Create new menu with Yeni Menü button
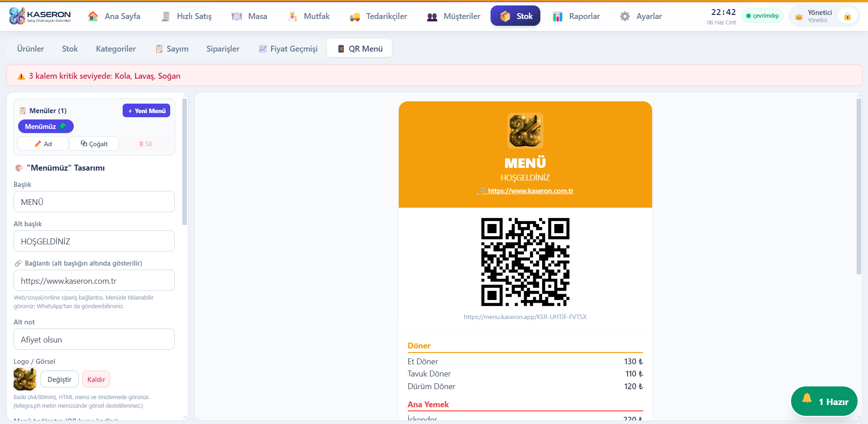The height and width of the screenshot is (424, 868). [x=146, y=110]
